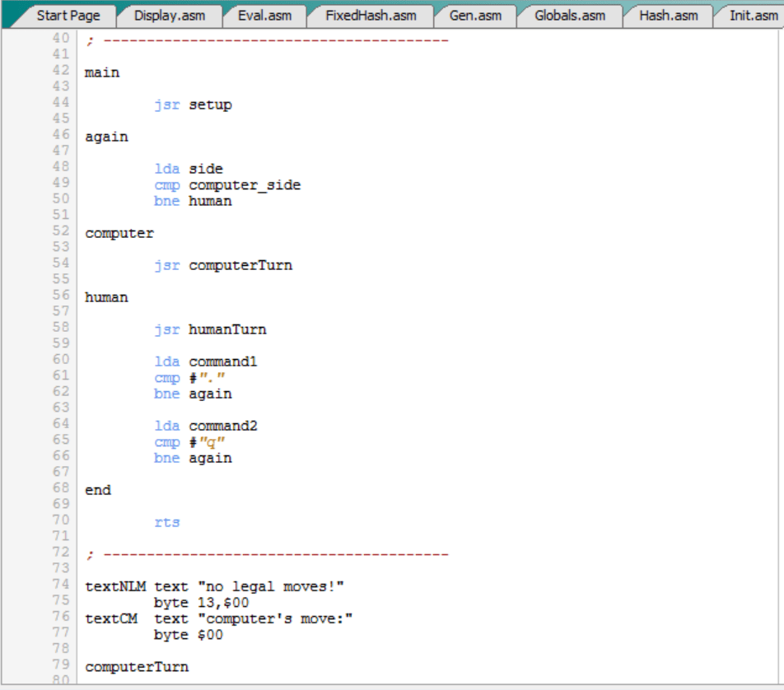
Task: Place cursor on the main label
Action: click(102, 72)
